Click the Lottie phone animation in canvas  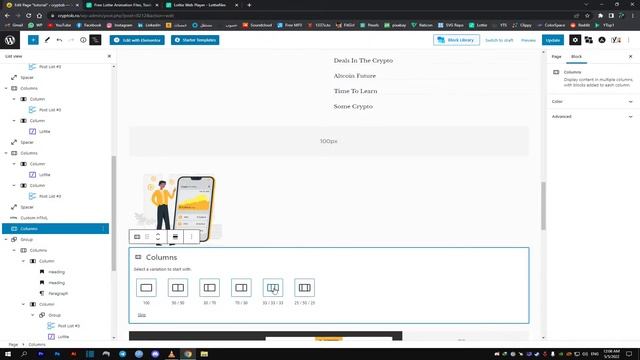click(x=178, y=208)
